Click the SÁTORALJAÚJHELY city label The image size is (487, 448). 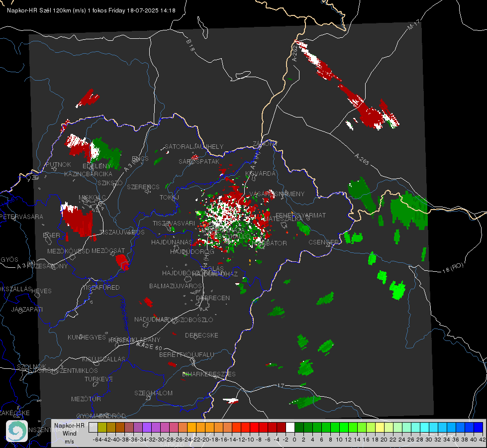click(x=194, y=146)
